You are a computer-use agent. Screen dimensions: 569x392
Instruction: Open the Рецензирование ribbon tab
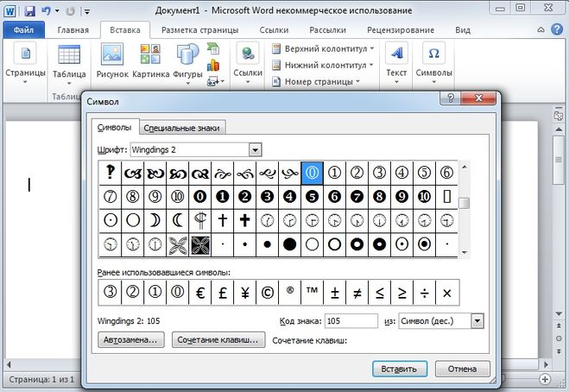401,30
